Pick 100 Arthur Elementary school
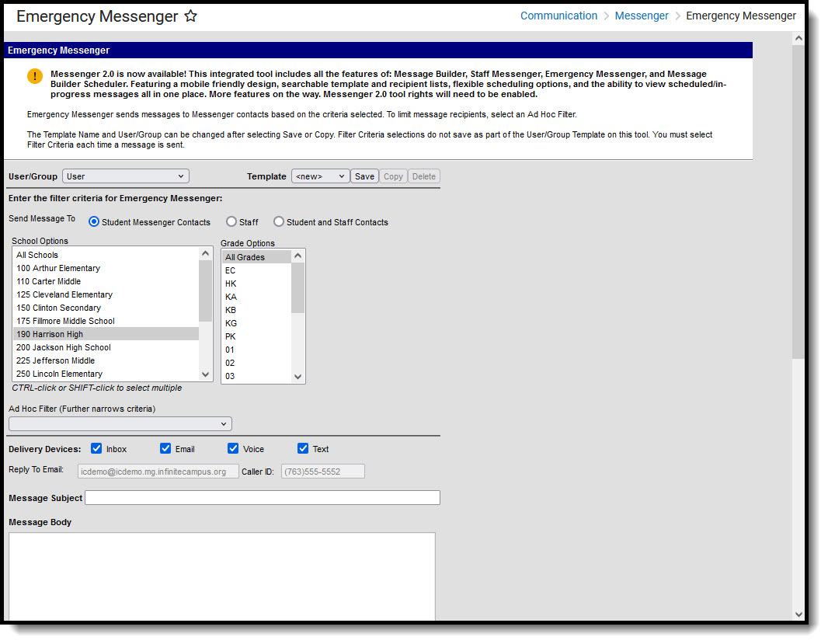 (x=106, y=268)
